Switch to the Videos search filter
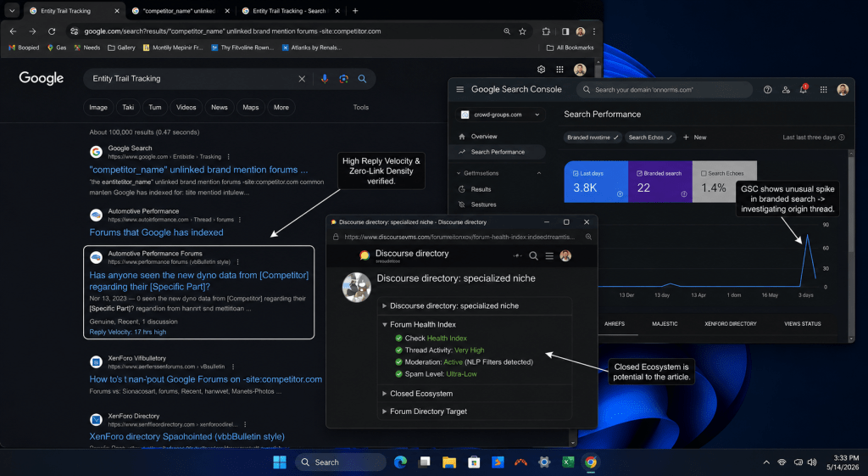This screenshot has width=868, height=476. 186,108
